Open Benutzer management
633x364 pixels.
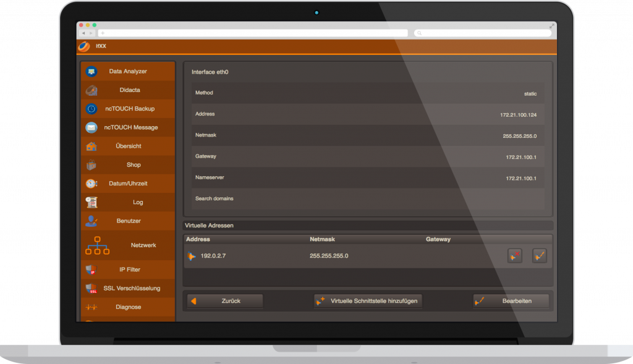click(128, 221)
